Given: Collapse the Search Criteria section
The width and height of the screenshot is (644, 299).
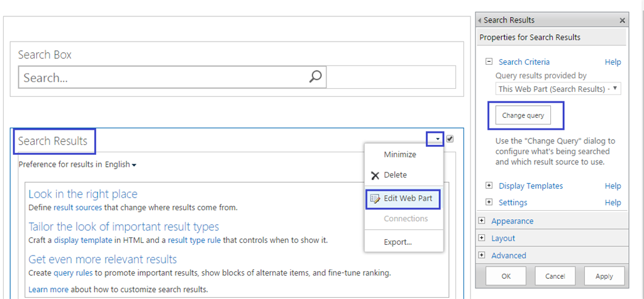Looking at the screenshot, I should tap(489, 62).
